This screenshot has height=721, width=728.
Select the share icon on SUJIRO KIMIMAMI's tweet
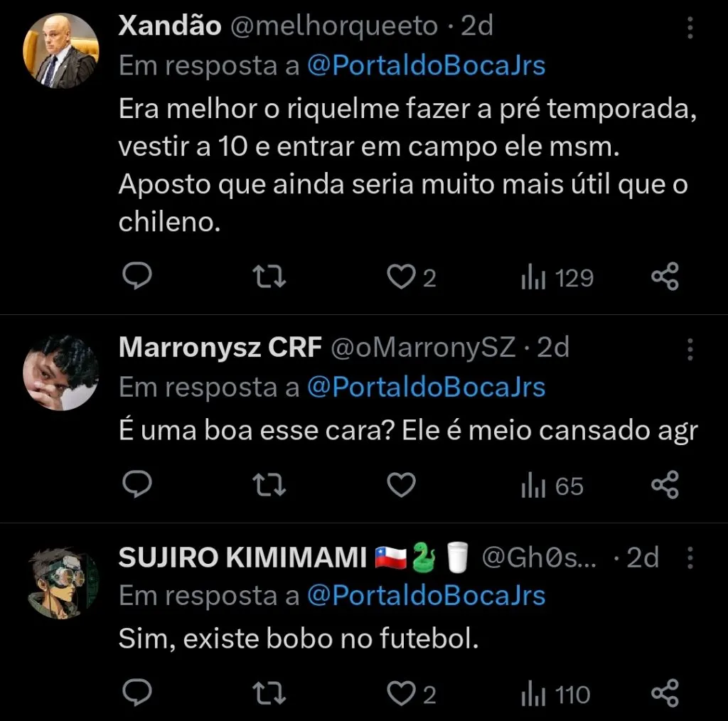[665, 693]
